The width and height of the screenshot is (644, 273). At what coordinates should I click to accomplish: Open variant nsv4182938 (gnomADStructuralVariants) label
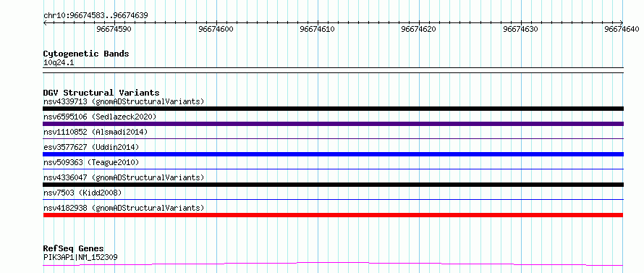click(124, 208)
